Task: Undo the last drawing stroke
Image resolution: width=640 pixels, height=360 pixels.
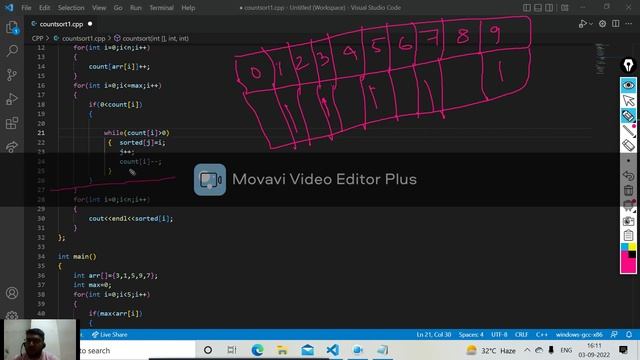Action: pyautogui.click(x=628, y=176)
